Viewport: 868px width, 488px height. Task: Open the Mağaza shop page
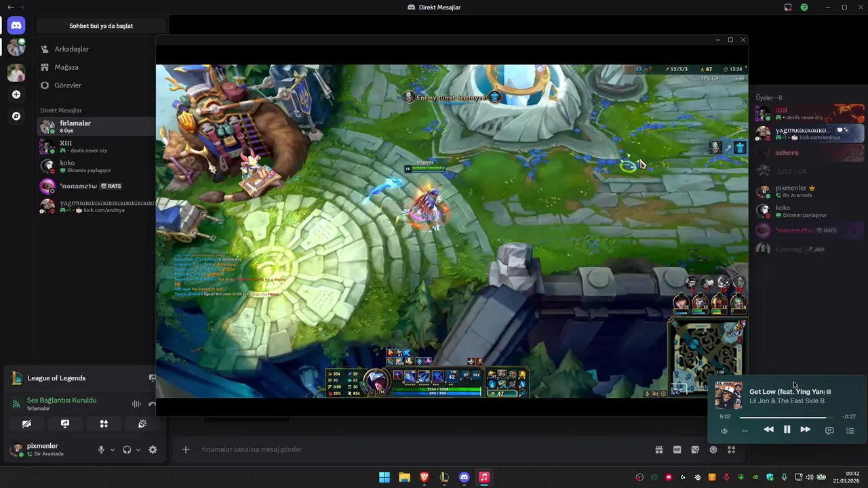point(96,68)
